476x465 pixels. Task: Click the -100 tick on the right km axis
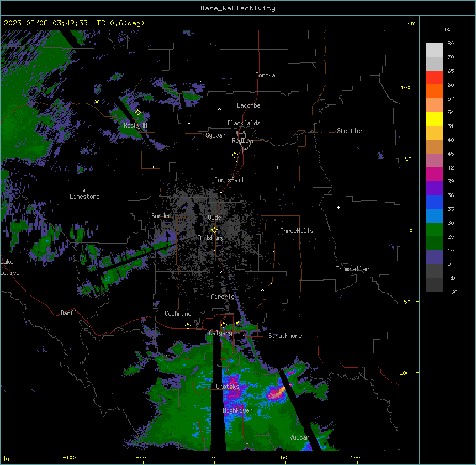(404, 373)
